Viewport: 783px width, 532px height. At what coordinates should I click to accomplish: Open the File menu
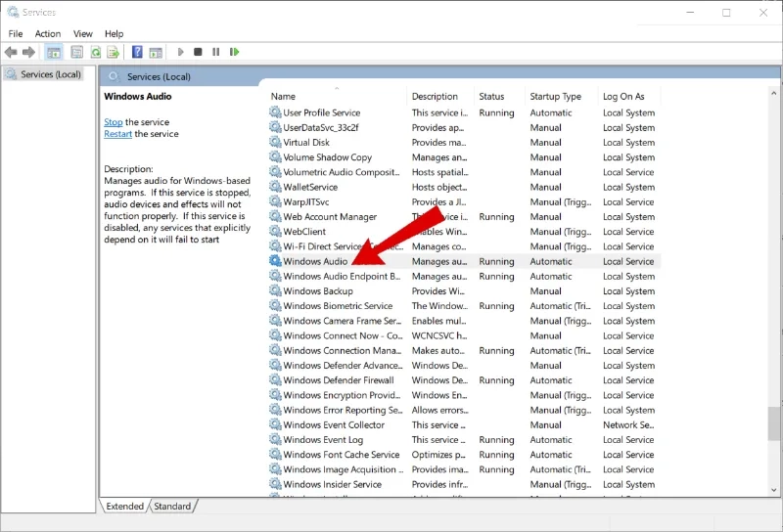coord(16,34)
